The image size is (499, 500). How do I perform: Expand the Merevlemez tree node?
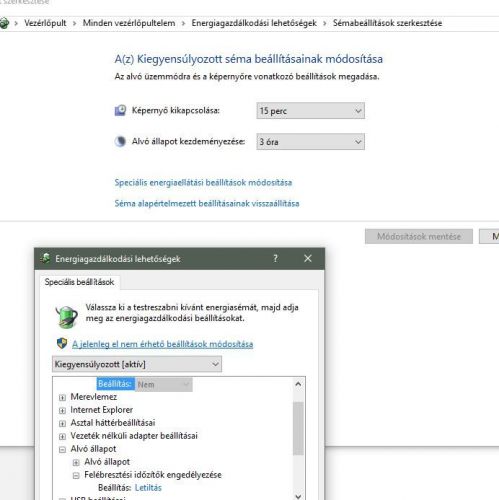click(62, 397)
